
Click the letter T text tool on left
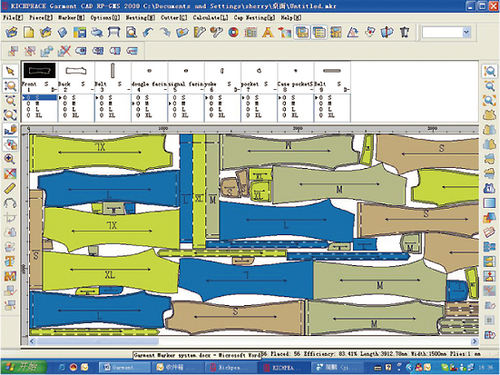pos(10,261)
